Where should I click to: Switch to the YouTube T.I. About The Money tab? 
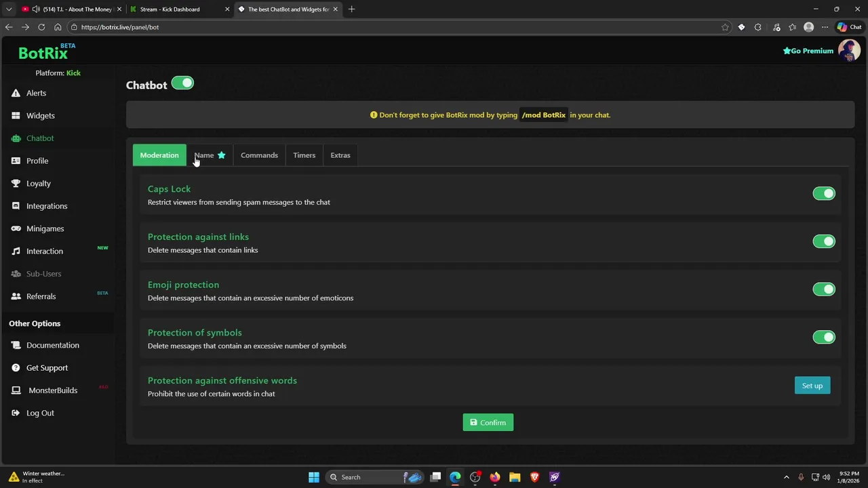click(71, 9)
